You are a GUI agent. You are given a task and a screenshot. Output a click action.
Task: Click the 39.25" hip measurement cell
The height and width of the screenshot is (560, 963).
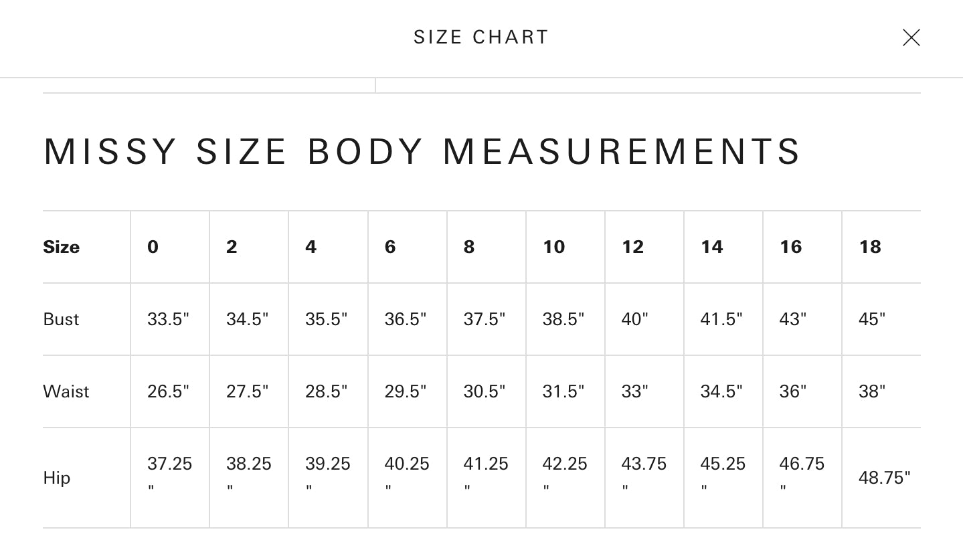(328, 474)
